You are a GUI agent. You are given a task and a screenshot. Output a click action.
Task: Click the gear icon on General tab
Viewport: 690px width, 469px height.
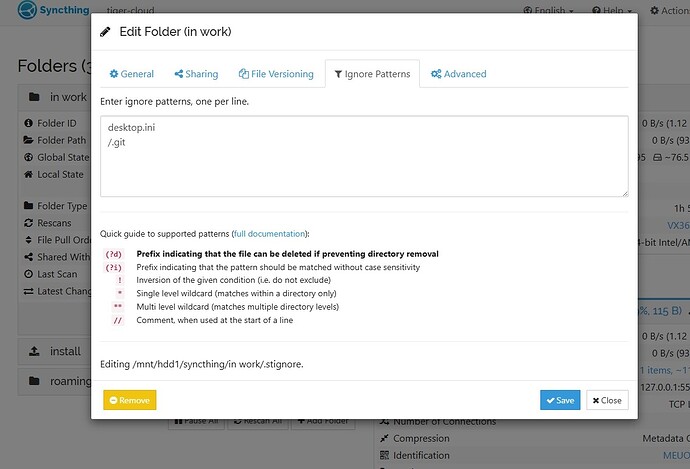114,73
